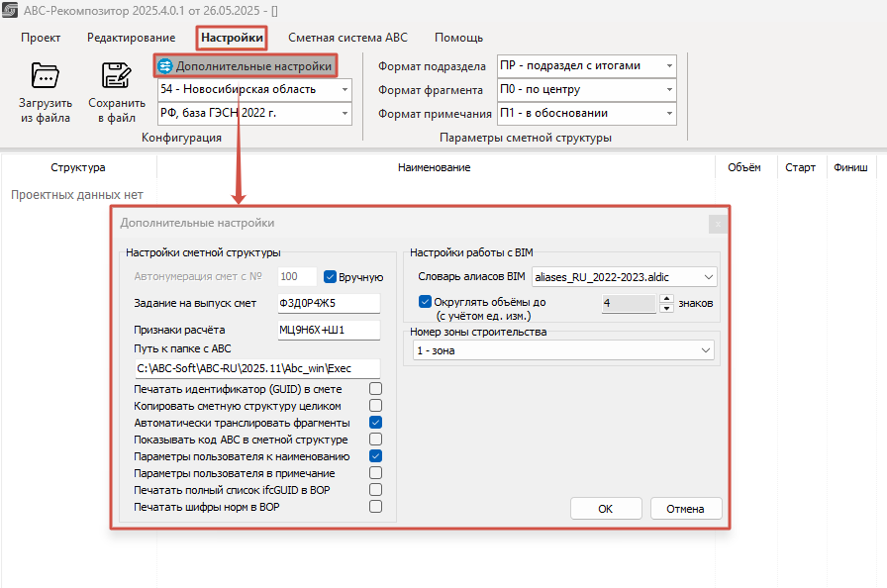Open the Сметная система ABC menu
Viewport: 887px width, 588px height.
pyautogui.click(x=347, y=38)
